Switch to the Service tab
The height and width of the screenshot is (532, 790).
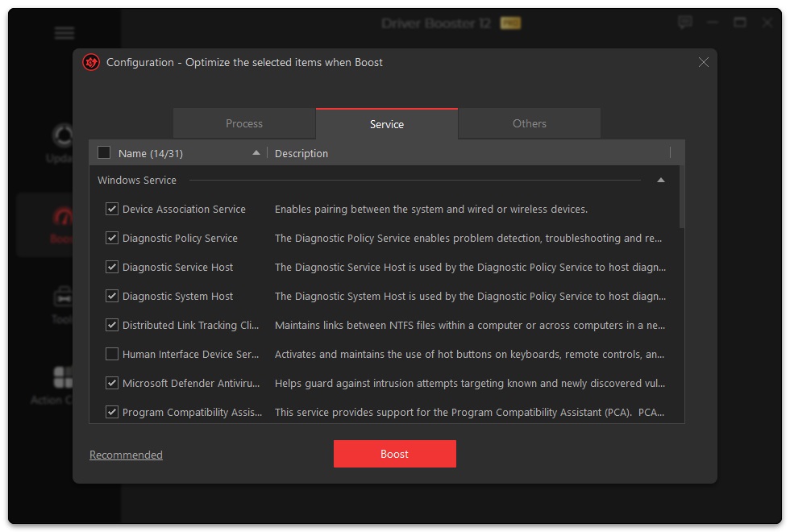[386, 124]
